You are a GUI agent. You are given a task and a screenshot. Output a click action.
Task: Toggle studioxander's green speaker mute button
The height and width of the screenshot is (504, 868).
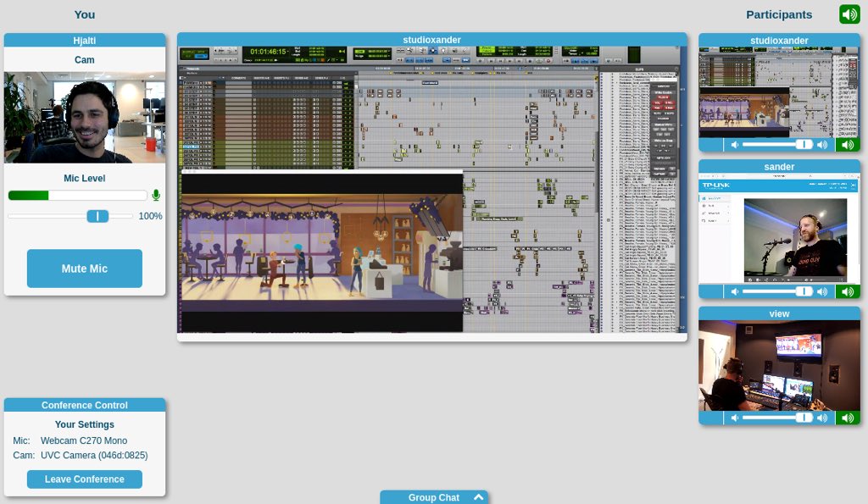[848, 145]
